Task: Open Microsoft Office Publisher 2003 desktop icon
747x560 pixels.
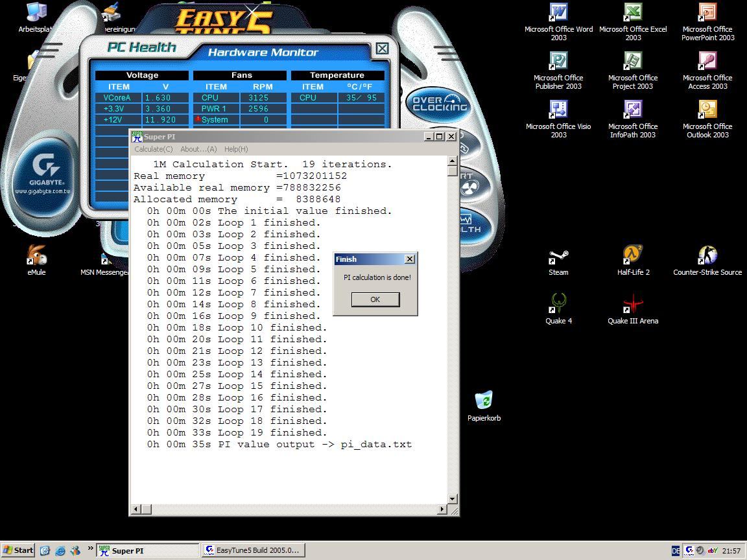Action: click(x=558, y=70)
